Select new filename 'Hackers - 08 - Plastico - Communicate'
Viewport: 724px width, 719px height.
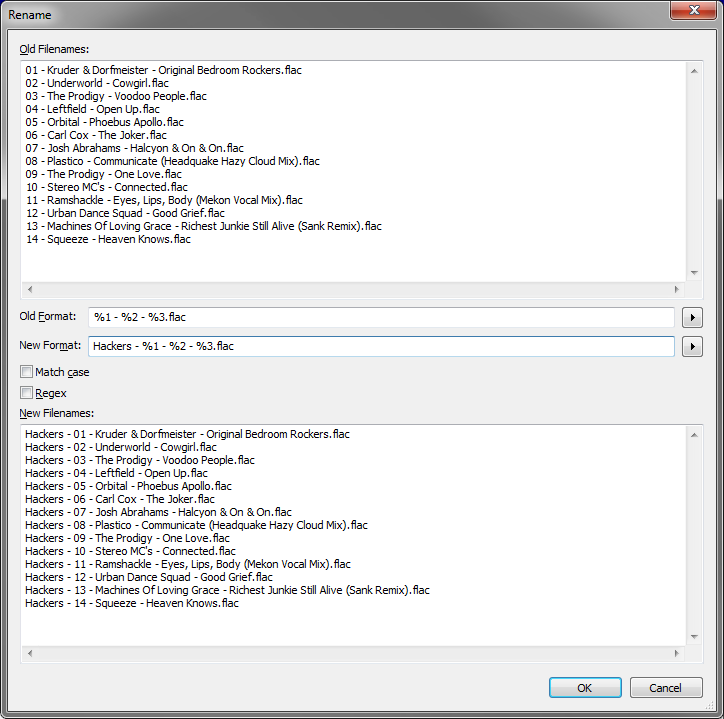click(196, 525)
